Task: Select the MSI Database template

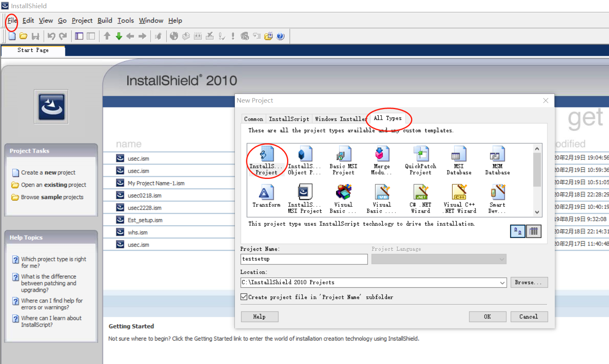Action: click(x=459, y=161)
